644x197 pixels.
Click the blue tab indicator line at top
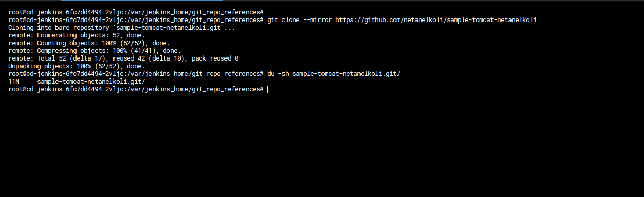(142, 1)
